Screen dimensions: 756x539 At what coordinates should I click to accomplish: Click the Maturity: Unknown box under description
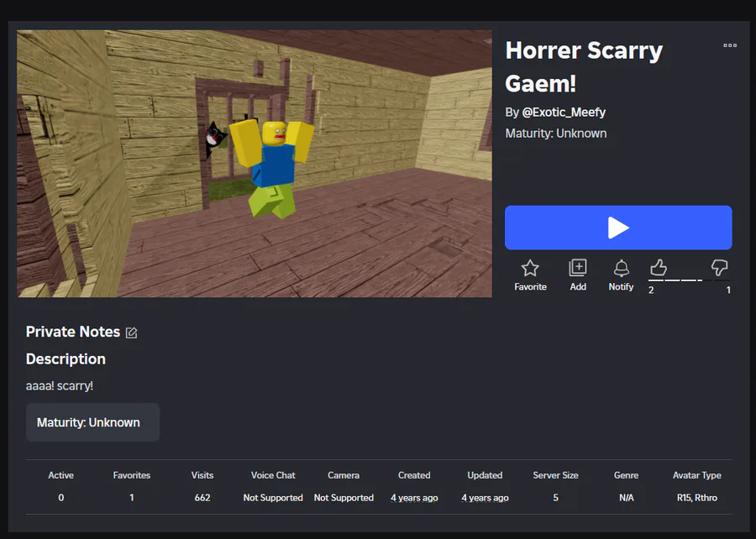point(92,422)
